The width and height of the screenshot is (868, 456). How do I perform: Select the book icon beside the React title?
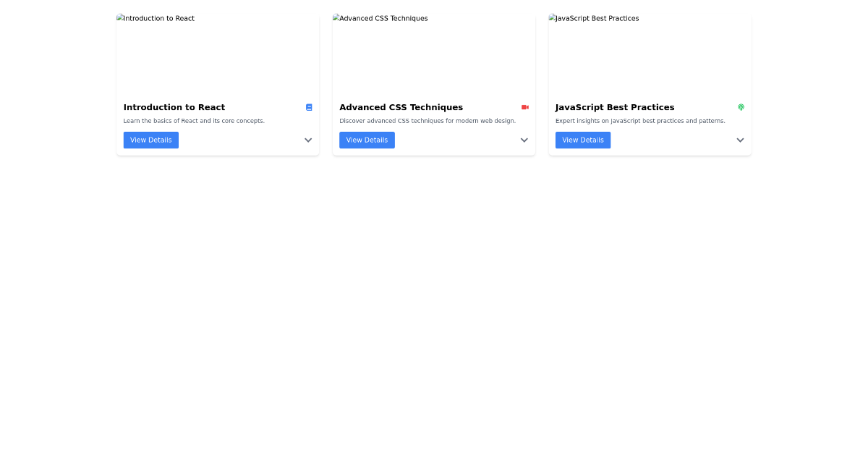(309, 107)
